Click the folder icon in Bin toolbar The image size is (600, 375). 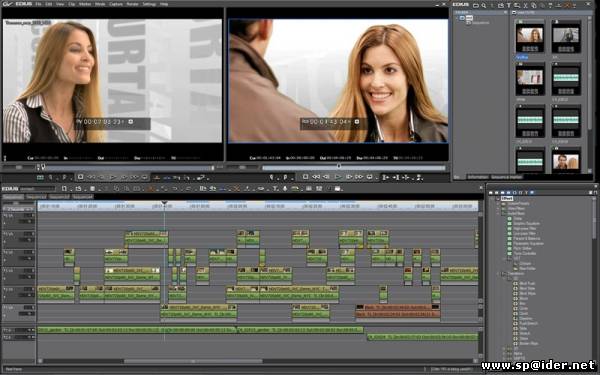coord(476,5)
